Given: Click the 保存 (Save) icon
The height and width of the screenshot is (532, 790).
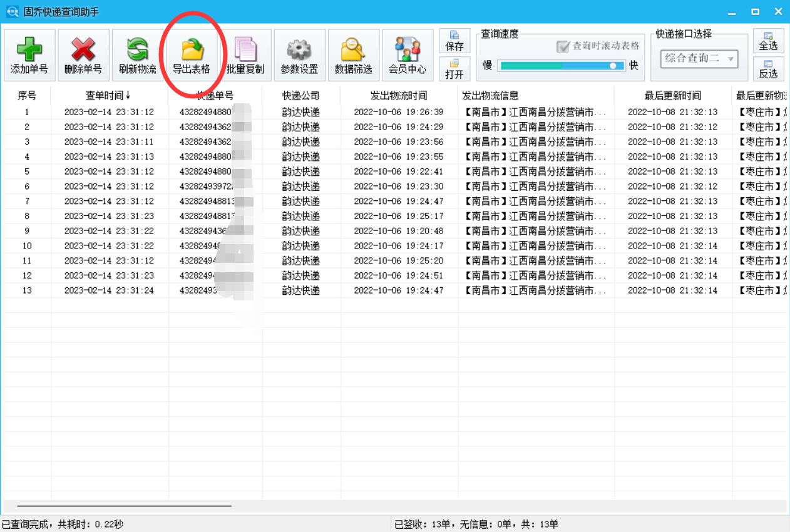Looking at the screenshot, I should (x=454, y=41).
